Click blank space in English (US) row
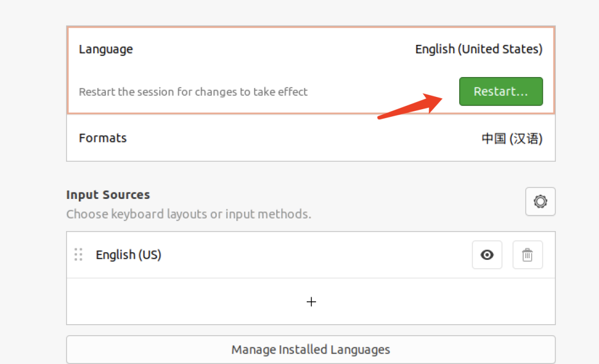This screenshot has height=364, width=599. tap(311, 255)
